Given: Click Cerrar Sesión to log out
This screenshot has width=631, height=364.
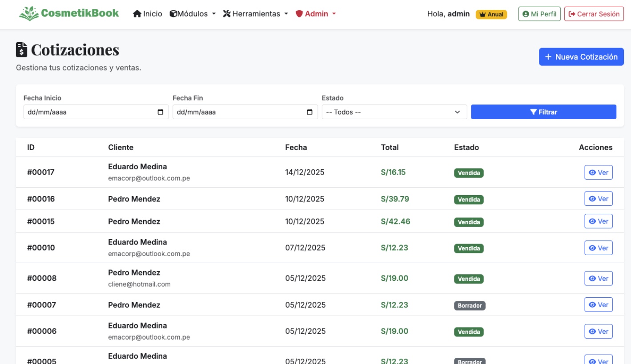Looking at the screenshot, I should pyautogui.click(x=594, y=14).
